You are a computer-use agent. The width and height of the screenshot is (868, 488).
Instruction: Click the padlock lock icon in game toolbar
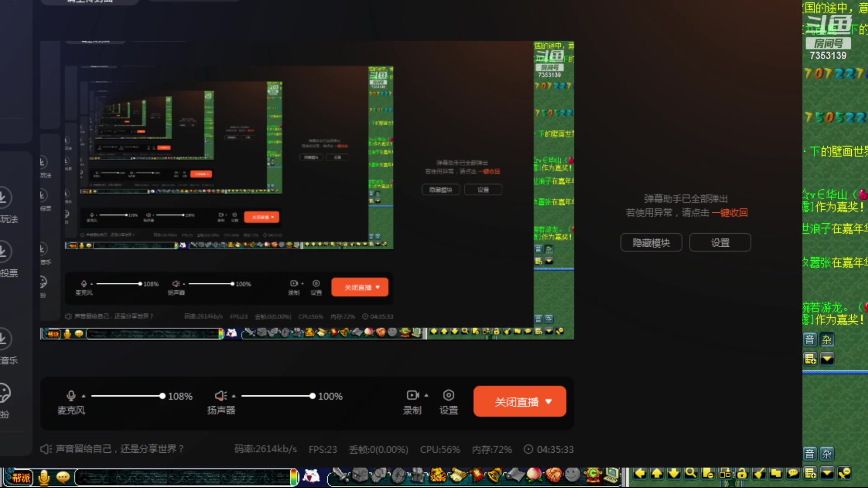[x=742, y=474]
